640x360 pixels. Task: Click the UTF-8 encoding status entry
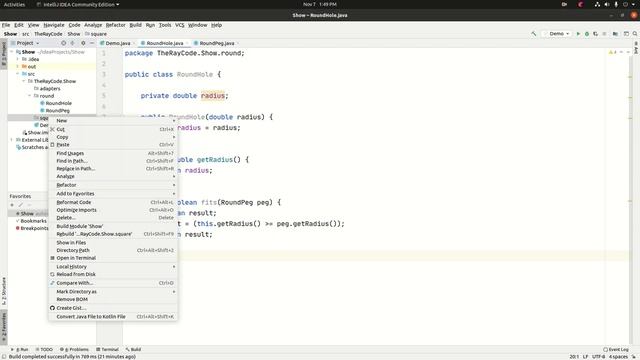click(x=598, y=357)
